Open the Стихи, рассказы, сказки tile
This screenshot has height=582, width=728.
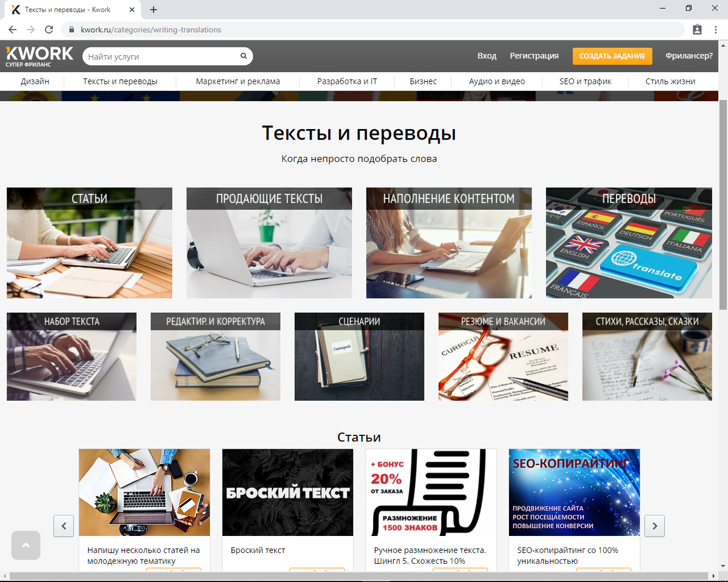(x=647, y=356)
